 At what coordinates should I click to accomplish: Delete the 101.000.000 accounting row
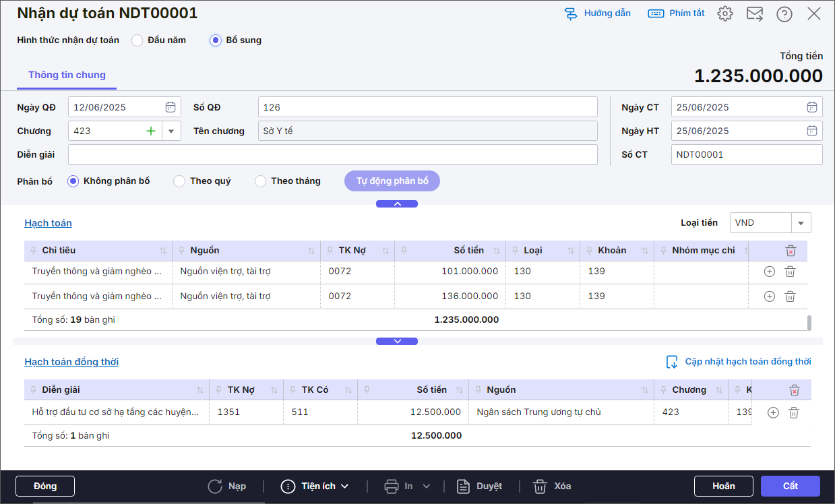click(x=791, y=272)
